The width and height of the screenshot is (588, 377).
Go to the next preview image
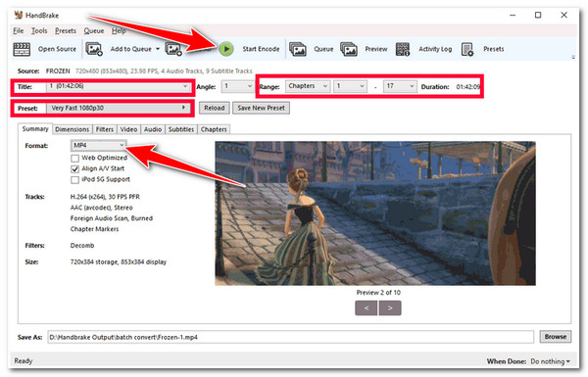(x=390, y=308)
